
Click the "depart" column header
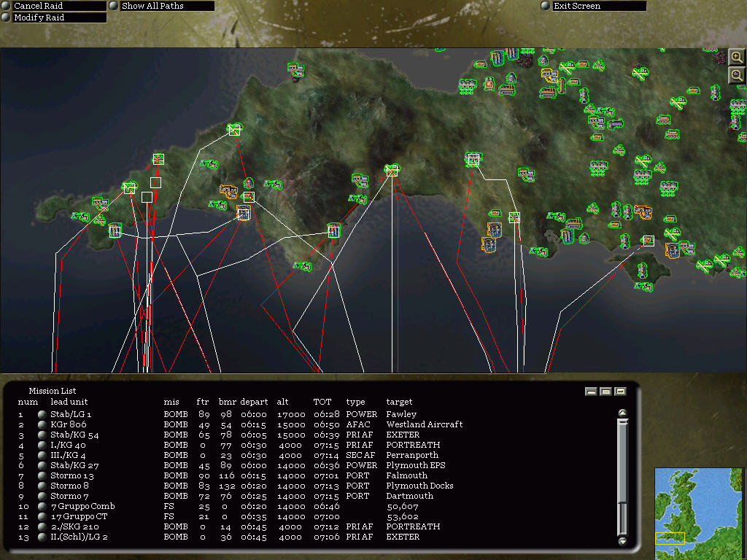pyautogui.click(x=254, y=402)
